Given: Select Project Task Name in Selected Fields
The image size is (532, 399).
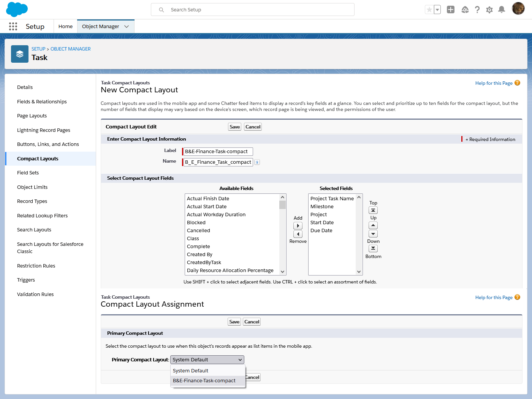Looking at the screenshot, I should (332, 199).
